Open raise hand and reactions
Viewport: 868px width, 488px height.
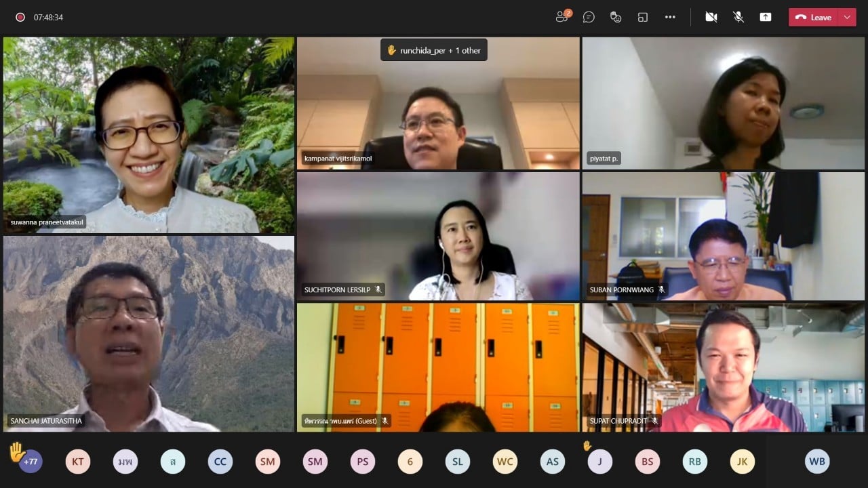point(616,17)
